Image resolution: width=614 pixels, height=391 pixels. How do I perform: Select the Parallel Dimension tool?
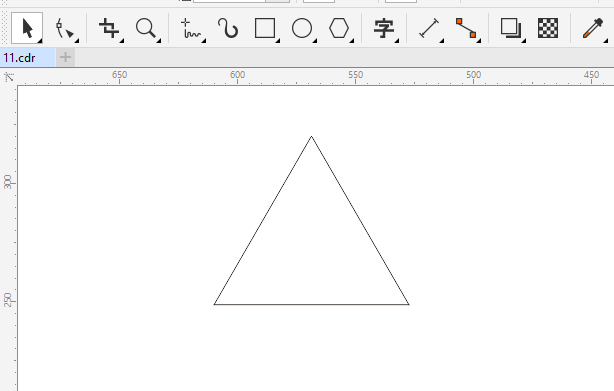pyautogui.click(x=429, y=28)
